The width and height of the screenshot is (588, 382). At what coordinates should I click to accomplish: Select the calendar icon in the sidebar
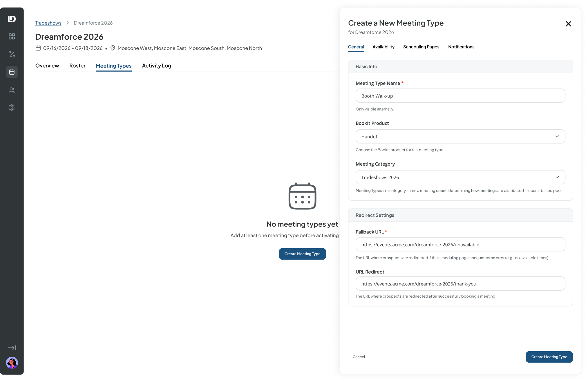pos(12,72)
